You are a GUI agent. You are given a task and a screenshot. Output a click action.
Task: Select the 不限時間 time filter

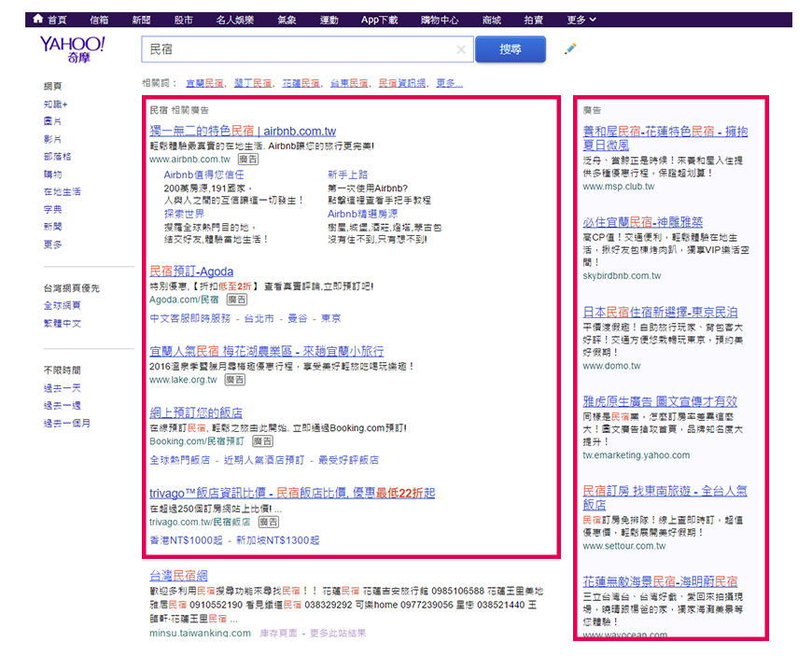(x=63, y=370)
